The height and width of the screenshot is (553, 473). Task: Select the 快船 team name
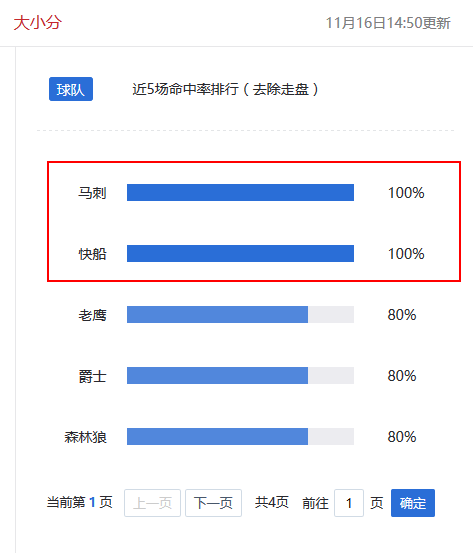(x=92, y=254)
